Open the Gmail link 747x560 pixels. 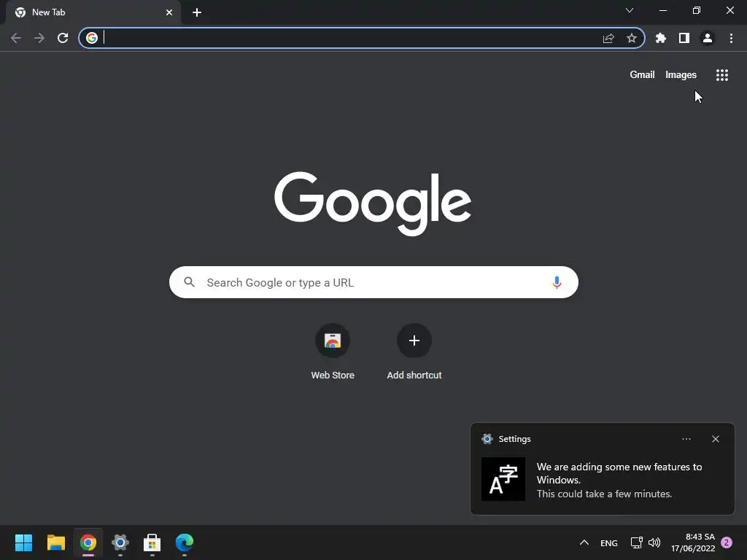[642, 75]
